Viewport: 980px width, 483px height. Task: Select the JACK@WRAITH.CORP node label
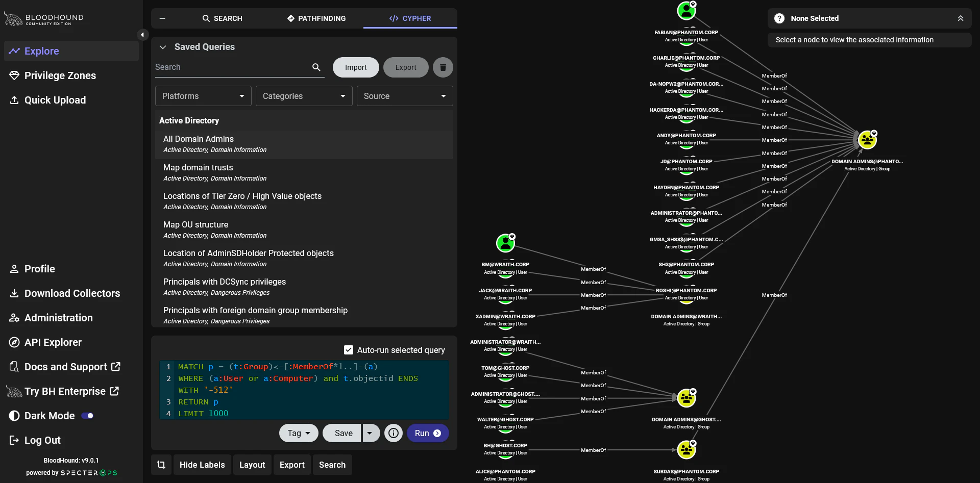point(505,291)
